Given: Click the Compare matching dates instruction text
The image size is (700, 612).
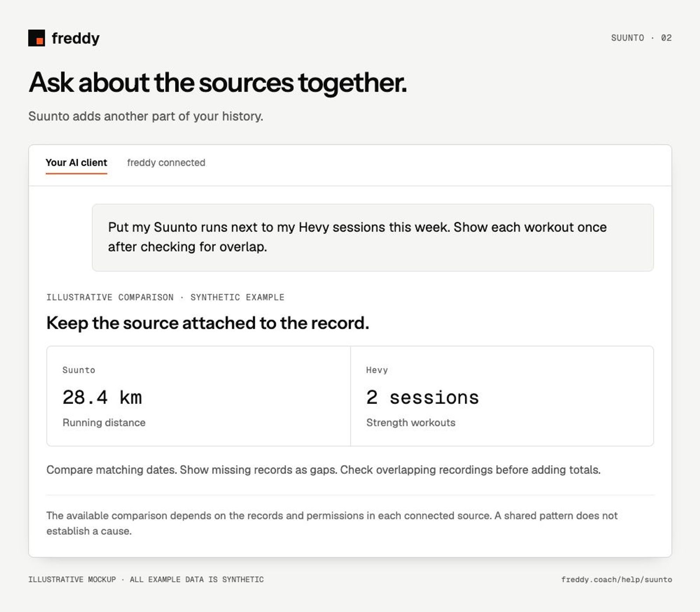Looking at the screenshot, I should coord(323,470).
